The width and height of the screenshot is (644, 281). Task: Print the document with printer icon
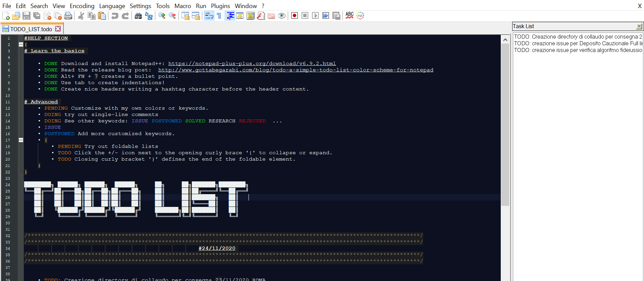68,16
